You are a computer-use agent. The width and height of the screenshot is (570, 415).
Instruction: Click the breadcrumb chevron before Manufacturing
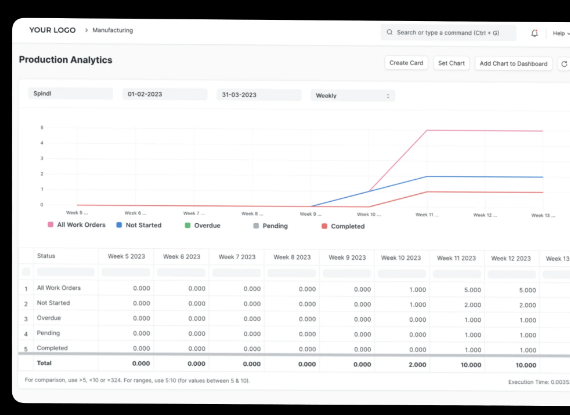point(86,30)
